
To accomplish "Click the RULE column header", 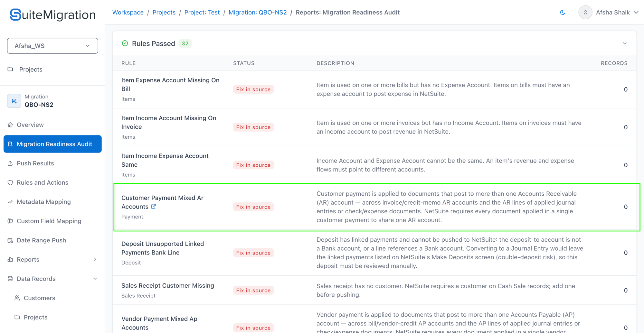I will (128, 63).
